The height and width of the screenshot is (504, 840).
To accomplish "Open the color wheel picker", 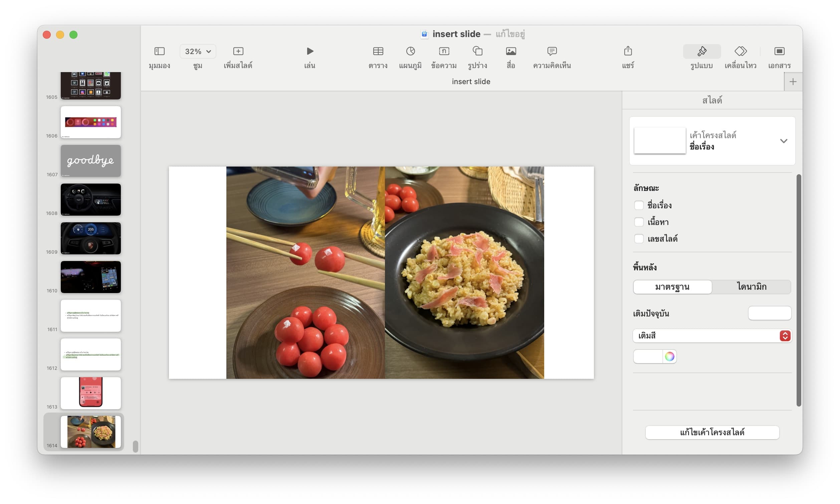I will pos(669,356).
